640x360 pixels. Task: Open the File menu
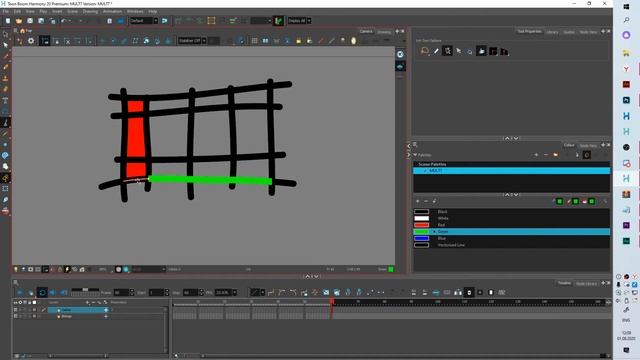pos(6,11)
